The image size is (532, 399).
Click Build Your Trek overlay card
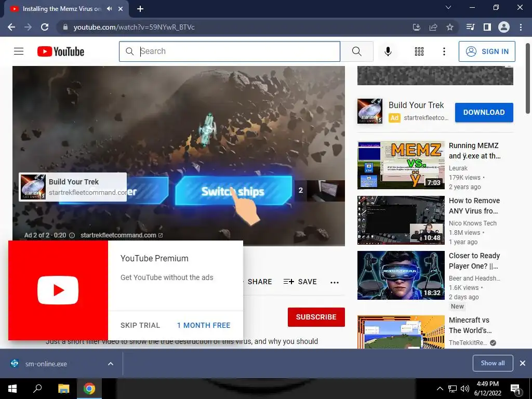[x=73, y=187]
